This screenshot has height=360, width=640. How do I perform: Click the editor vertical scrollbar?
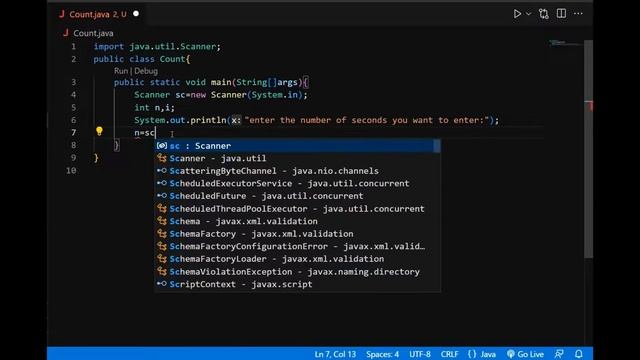coord(588,149)
